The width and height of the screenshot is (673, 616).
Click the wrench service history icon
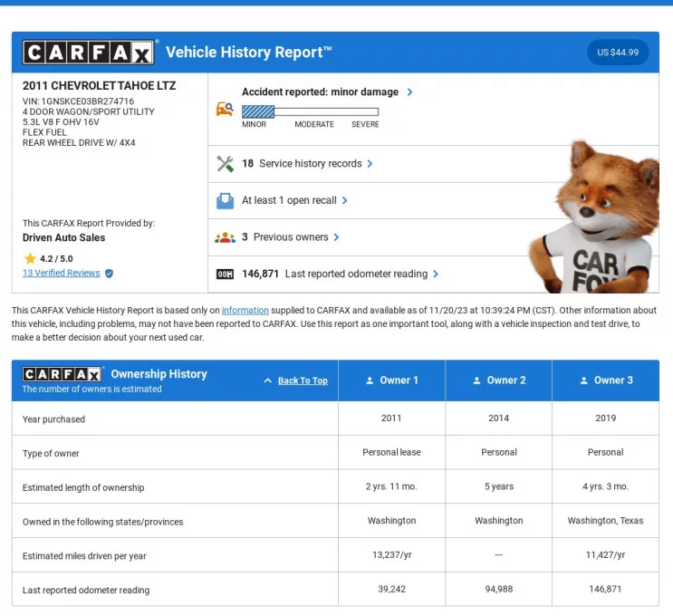[x=225, y=164]
